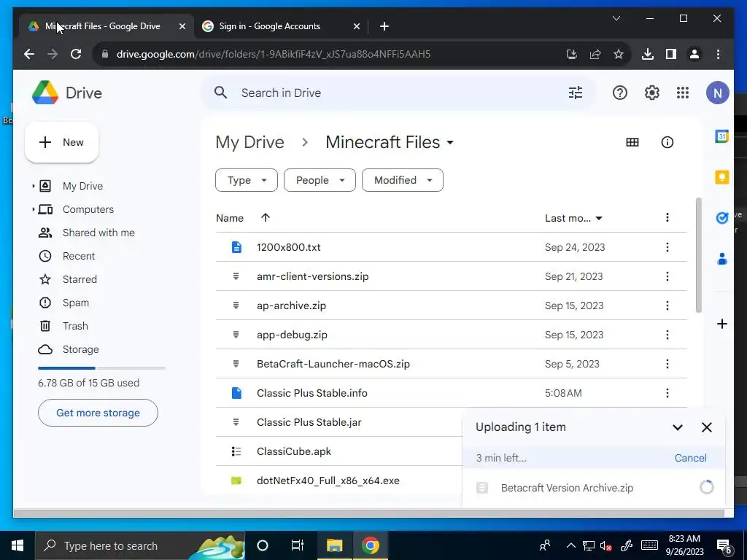
Task: Open the People filter dropdown
Action: coord(320,180)
